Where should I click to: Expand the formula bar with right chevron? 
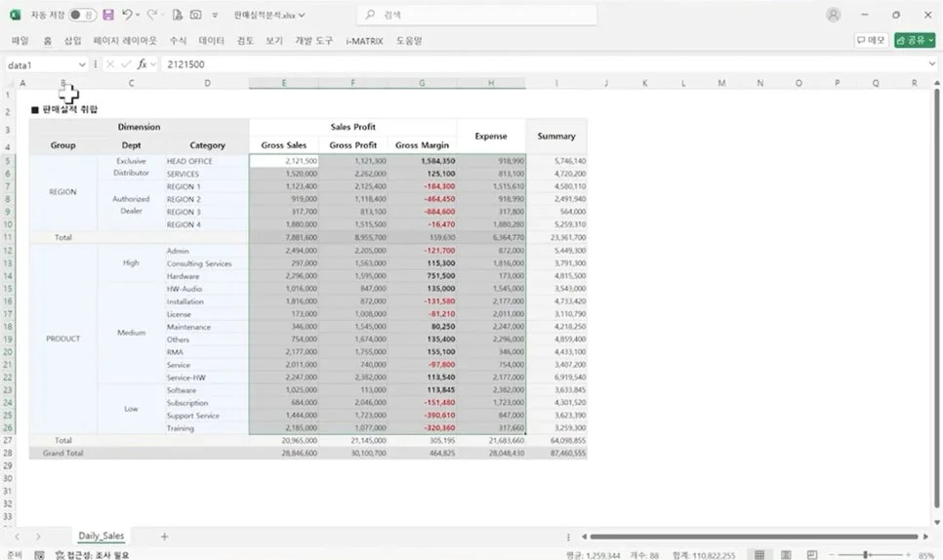[932, 64]
